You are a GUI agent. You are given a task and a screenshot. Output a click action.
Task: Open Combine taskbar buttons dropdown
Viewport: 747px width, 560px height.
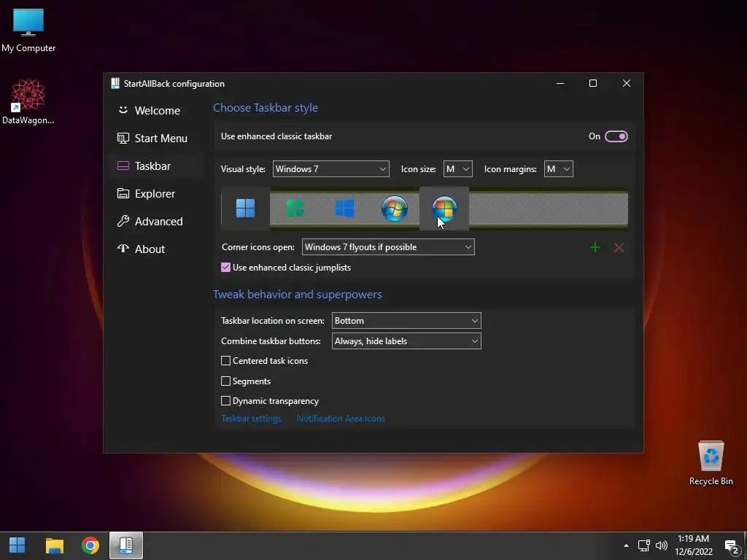point(406,341)
